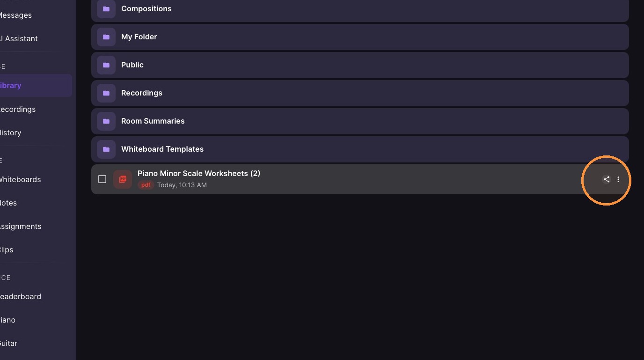Click the Public folder icon
The width and height of the screenshot is (644, 360).
[106, 65]
